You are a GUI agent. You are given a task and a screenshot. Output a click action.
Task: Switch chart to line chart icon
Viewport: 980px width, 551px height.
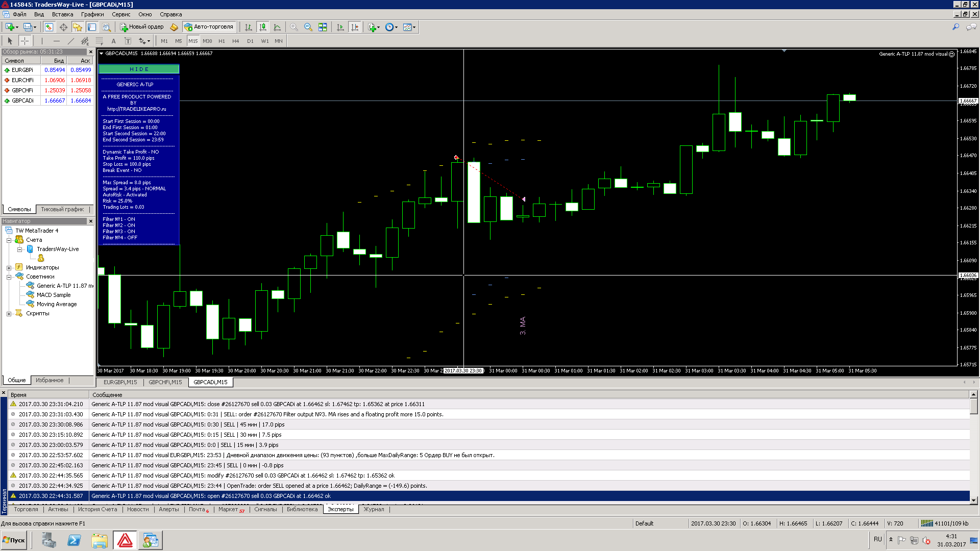click(277, 27)
